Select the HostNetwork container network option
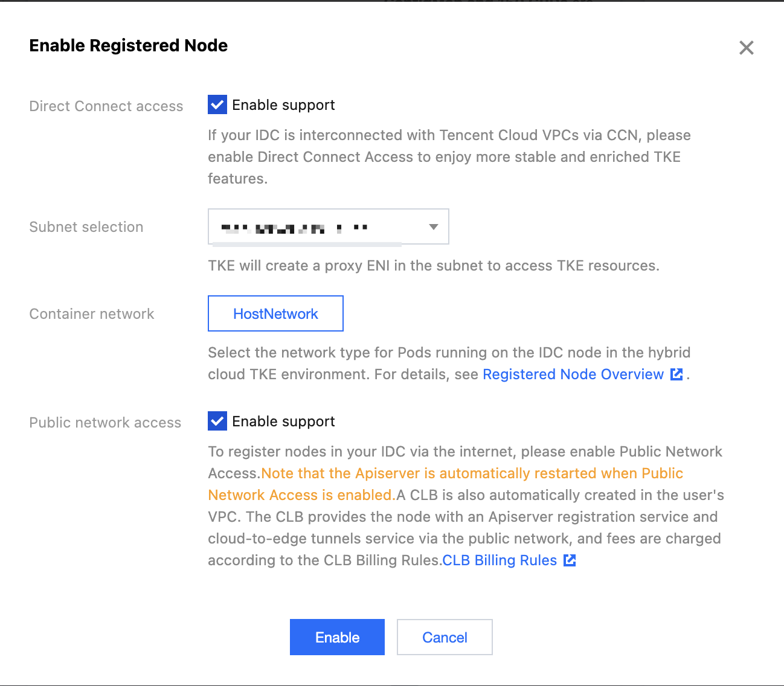The width and height of the screenshot is (784, 686). [275, 313]
